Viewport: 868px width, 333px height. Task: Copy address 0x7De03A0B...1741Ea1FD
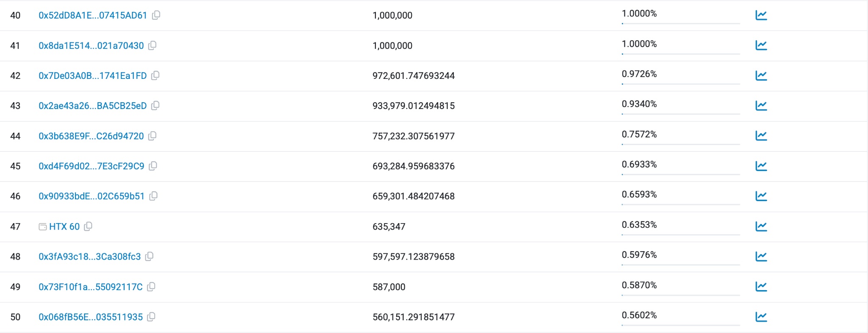pos(156,76)
